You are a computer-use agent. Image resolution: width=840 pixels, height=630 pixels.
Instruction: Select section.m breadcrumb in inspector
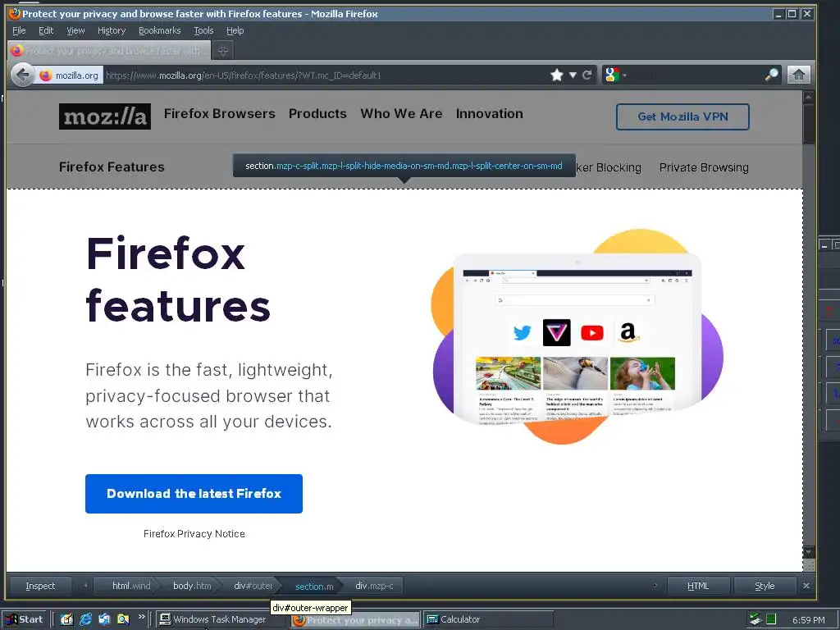pyautogui.click(x=314, y=587)
